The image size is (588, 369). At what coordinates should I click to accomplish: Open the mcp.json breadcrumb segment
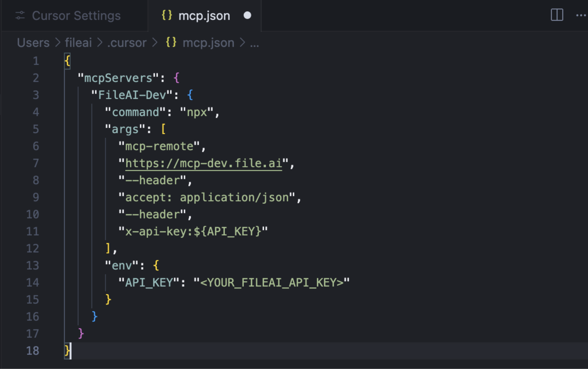pos(208,43)
